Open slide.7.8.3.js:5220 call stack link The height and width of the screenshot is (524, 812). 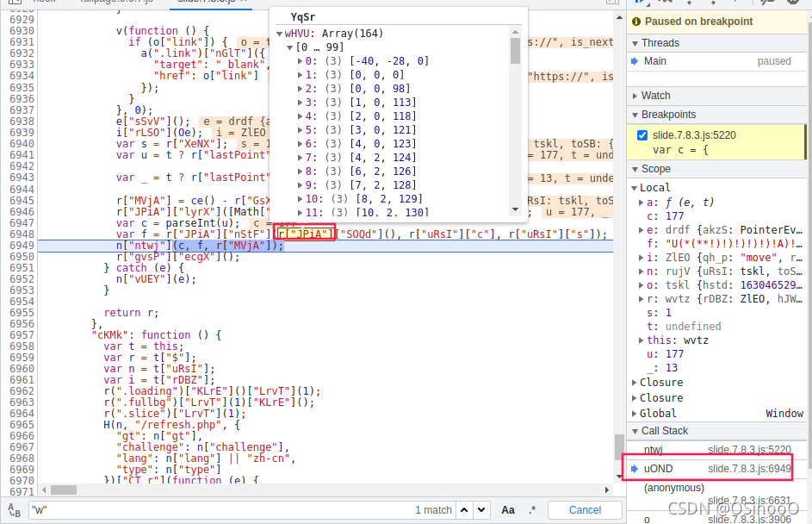(749, 450)
